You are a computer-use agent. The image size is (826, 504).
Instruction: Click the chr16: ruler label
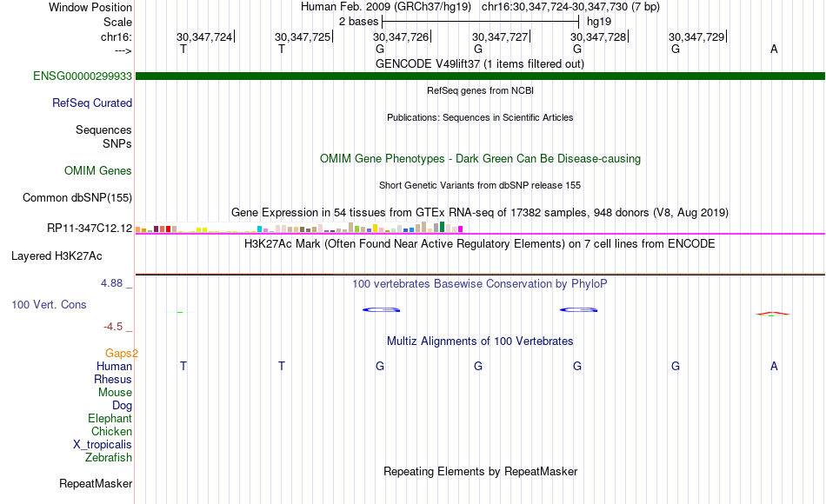coord(117,36)
